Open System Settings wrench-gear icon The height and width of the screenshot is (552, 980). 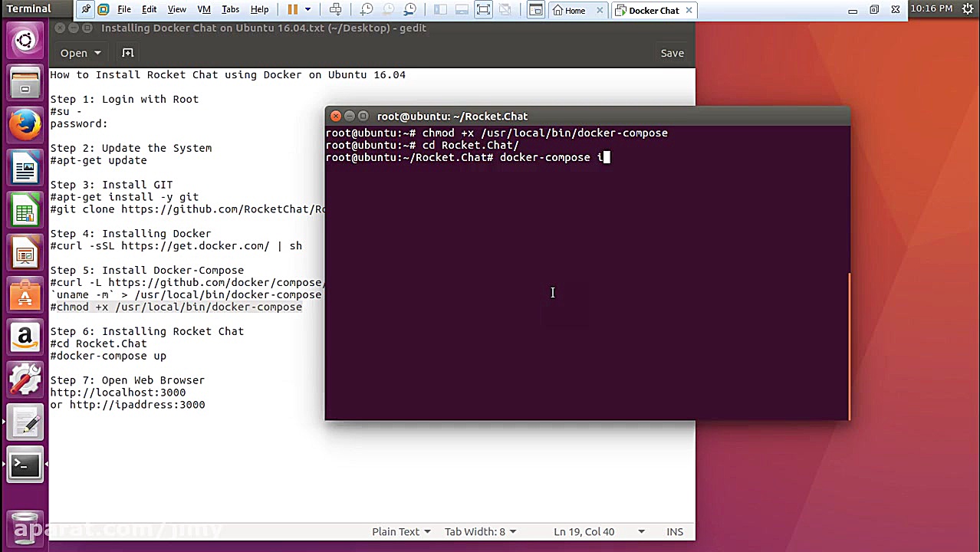click(x=25, y=379)
